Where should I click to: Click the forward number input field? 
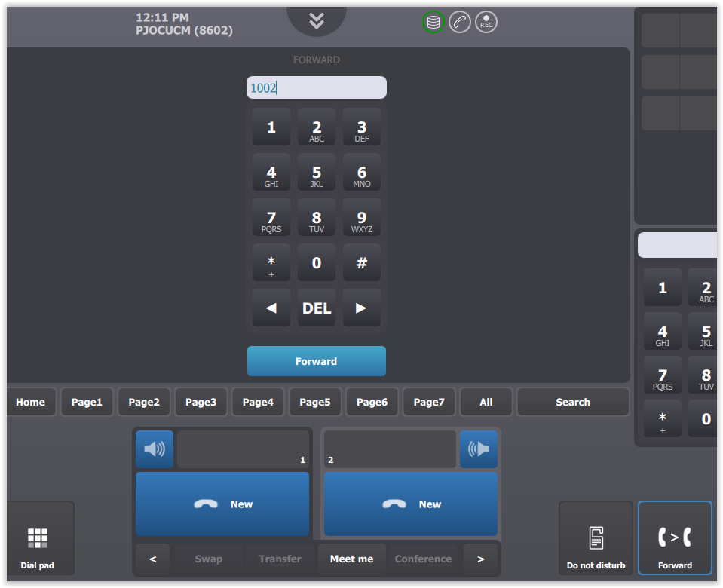coord(317,87)
